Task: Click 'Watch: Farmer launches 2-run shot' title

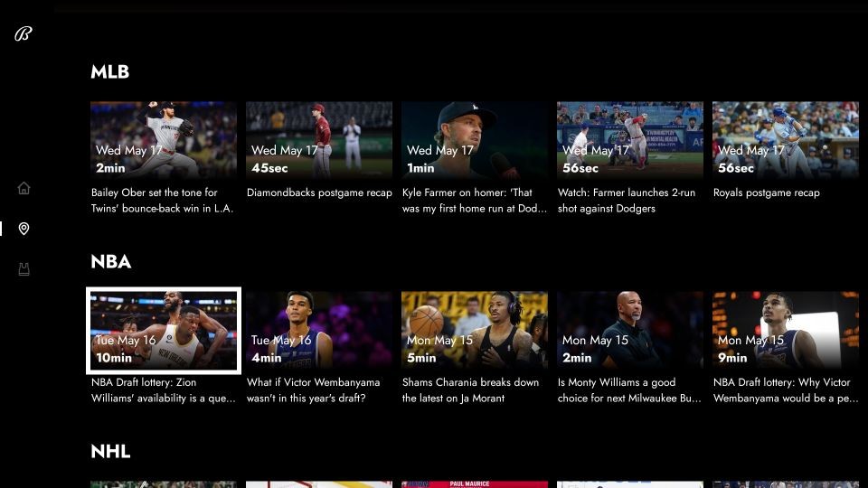Action: 626,201
